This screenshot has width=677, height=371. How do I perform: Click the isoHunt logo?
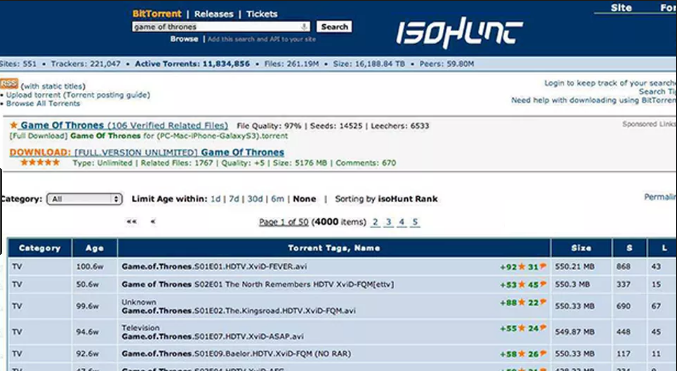tap(459, 32)
